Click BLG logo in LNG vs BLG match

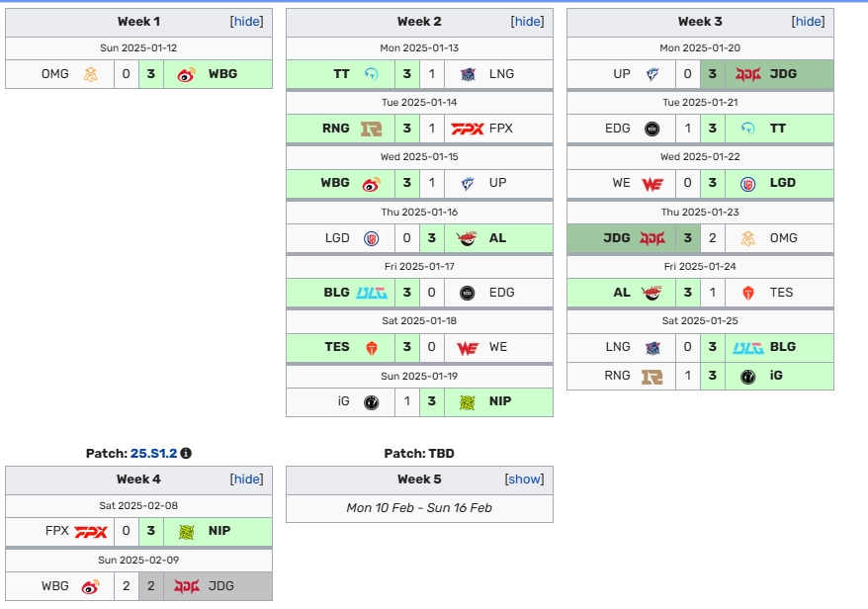tap(747, 347)
